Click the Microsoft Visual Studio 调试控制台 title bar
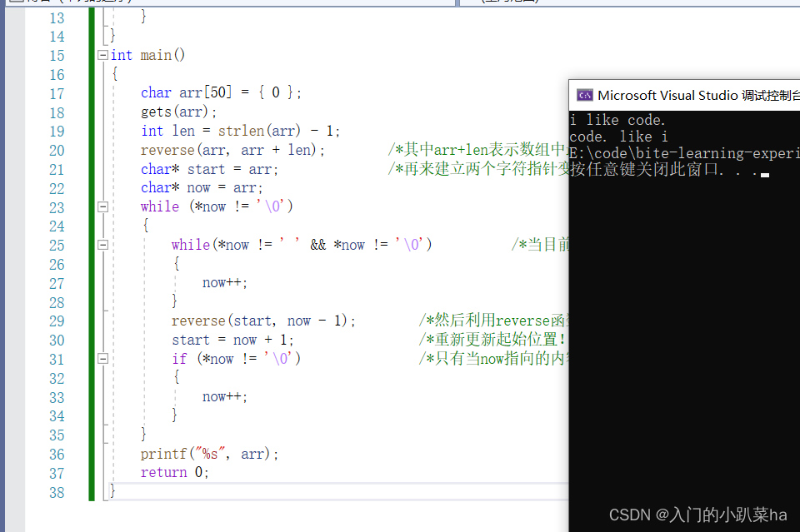 [x=692, y=94]
